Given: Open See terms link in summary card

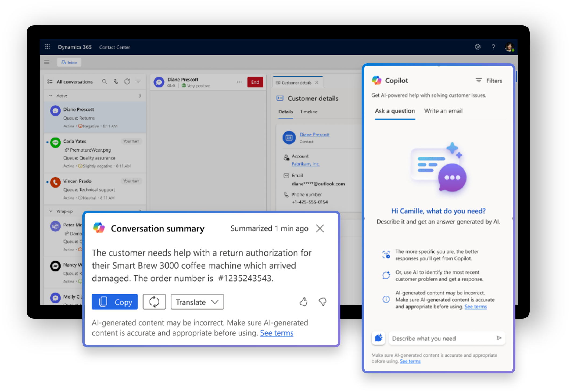Looking at the screenshot, I should coord(277,333).
